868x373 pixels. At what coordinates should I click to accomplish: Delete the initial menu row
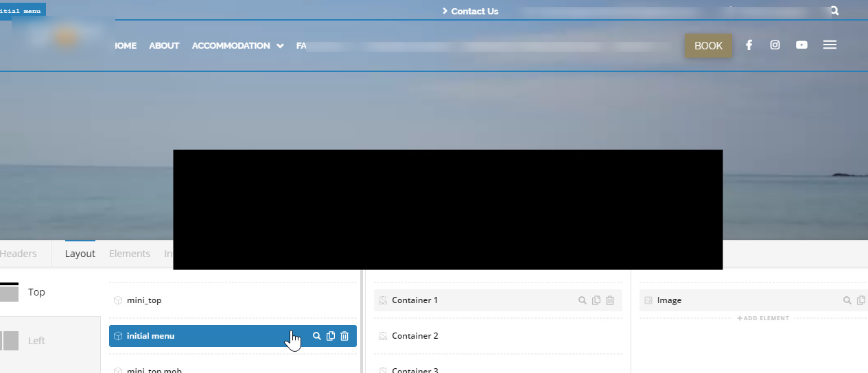[344, 336]
